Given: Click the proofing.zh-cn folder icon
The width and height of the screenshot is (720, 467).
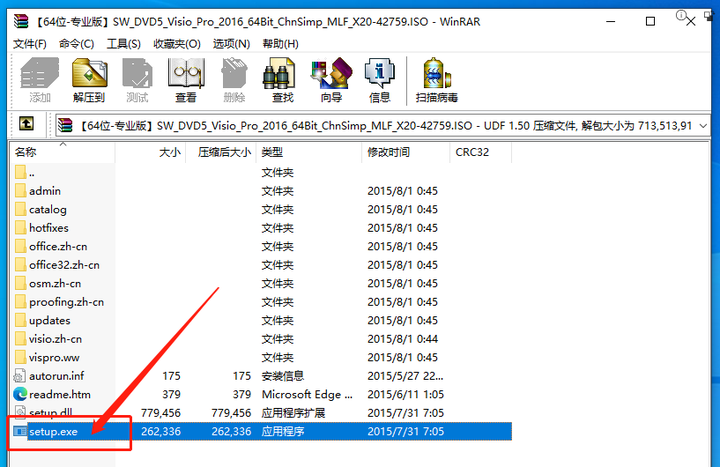Looking at the screenshot, I should [20, 302].
